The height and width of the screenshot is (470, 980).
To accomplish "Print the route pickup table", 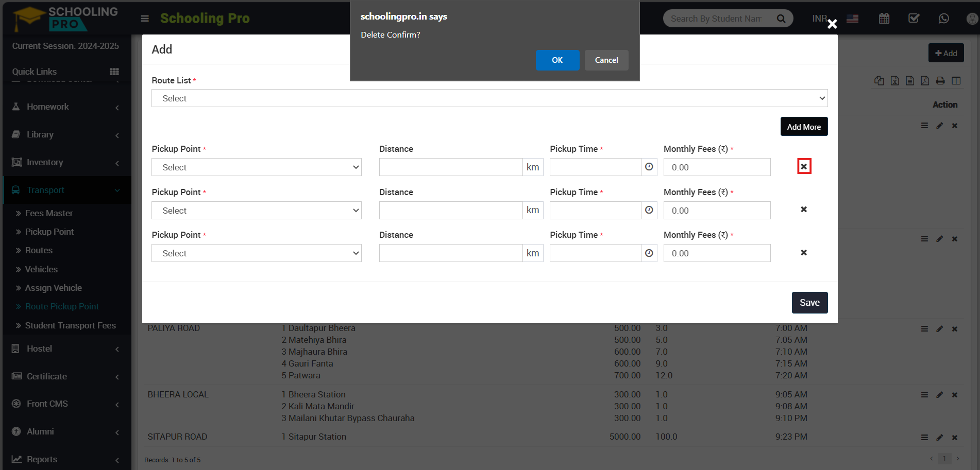I will click(941, 81).
